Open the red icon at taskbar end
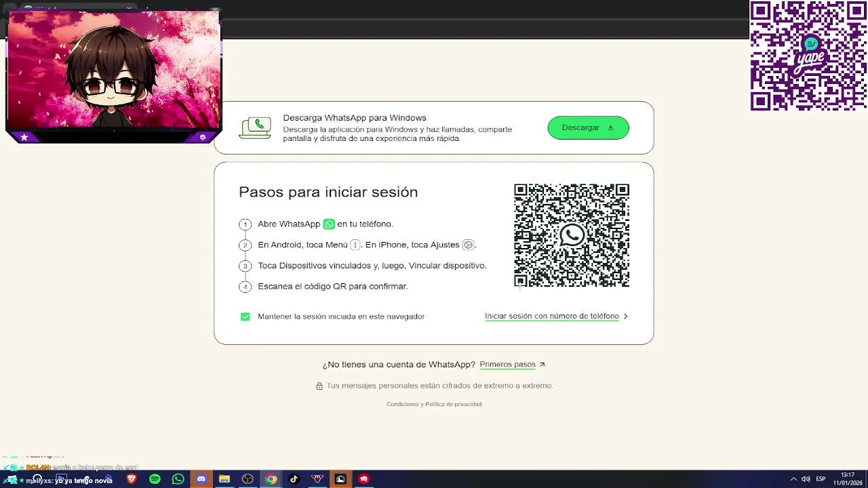This screenshot has height=488, width=868. pyautogui.click(x=363, y=479)
